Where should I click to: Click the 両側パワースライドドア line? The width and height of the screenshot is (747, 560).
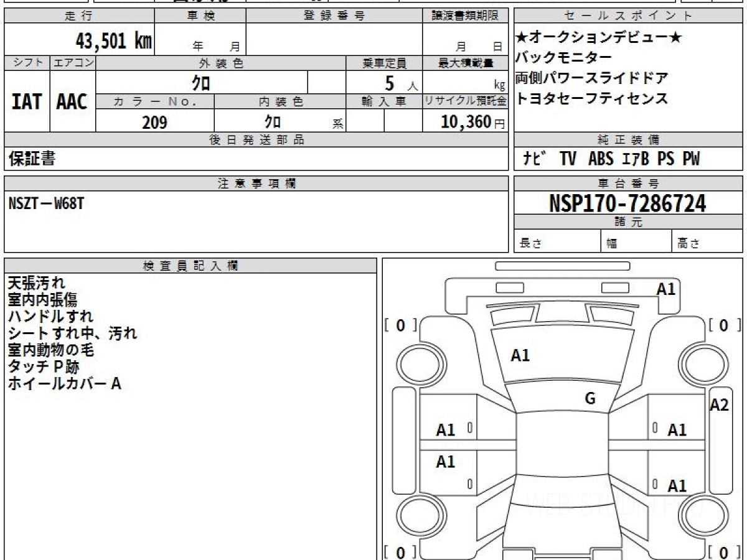(x=592, y=78)
